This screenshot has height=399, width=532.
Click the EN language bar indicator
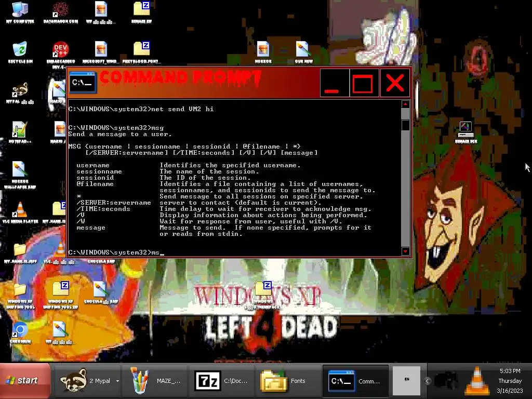[x=406, y=380]
